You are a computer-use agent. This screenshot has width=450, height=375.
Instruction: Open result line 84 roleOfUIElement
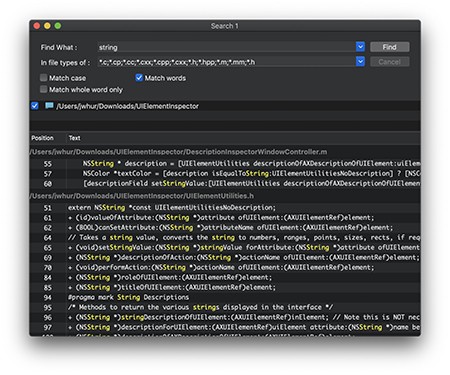(x=225, y=278)
